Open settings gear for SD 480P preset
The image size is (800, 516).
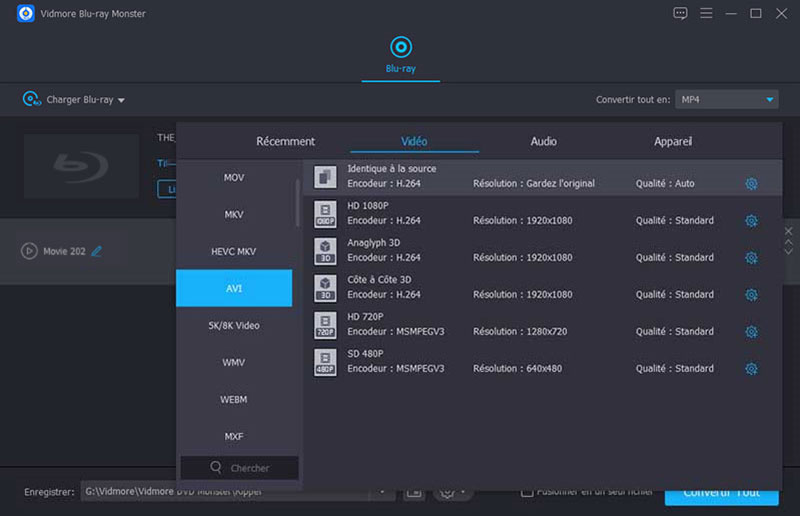tap(751, 369)
